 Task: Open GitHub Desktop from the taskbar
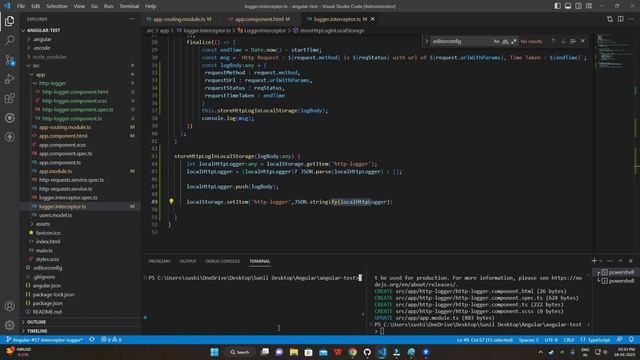(367, 352)
